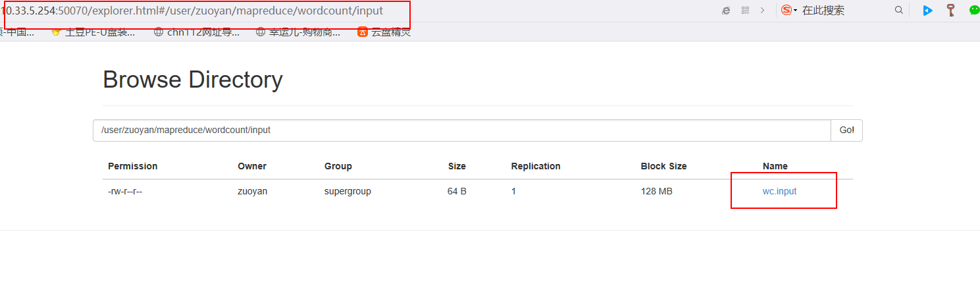980x282 pixels.
Task: Click the -rw-r--r-- permission cell
Action: click(x=125, y=191)
